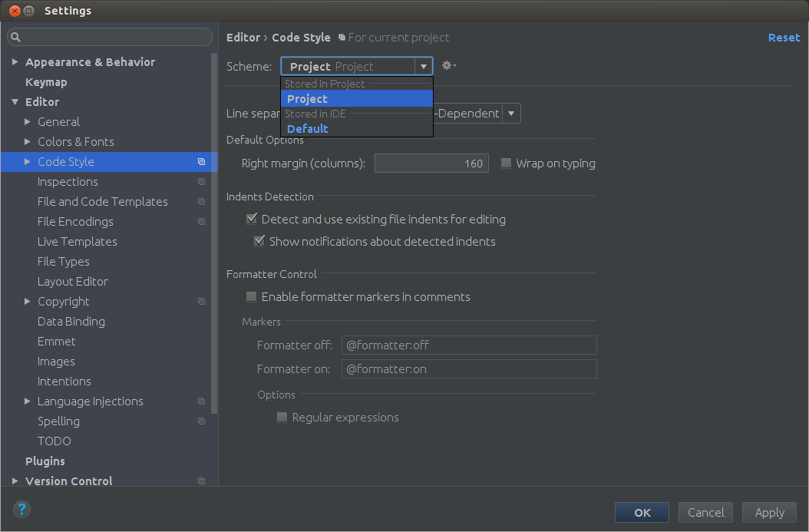Select Default scheme from dropdown list

tap(308, 129)
